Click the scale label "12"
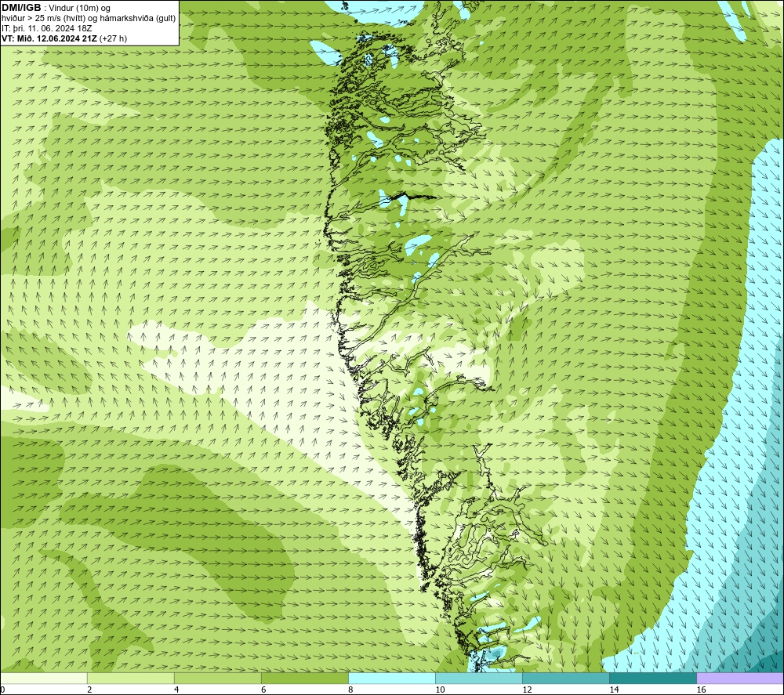Image resolution: width=784 pixels, height=695 pixels. tap(527, 690)
